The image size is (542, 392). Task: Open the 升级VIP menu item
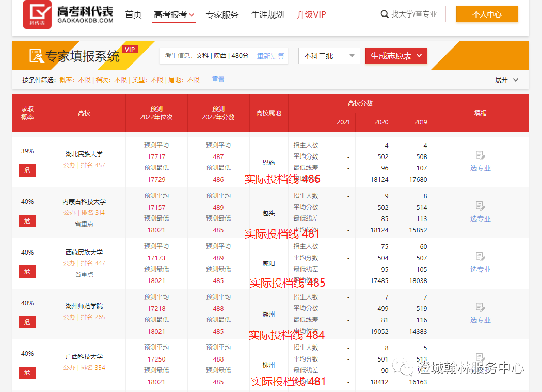click(311, 14)
